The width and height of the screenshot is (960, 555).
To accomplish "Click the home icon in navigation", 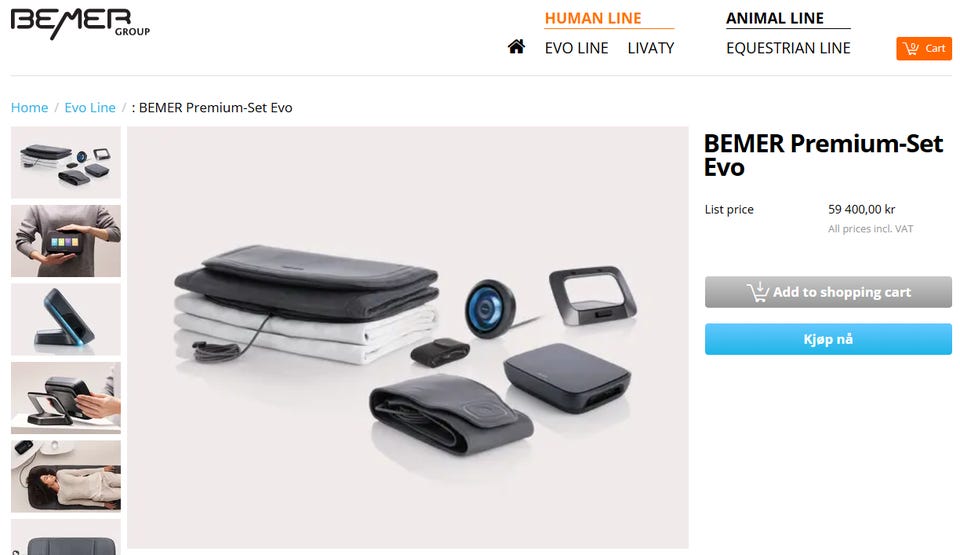I will [x=516, y=47].
